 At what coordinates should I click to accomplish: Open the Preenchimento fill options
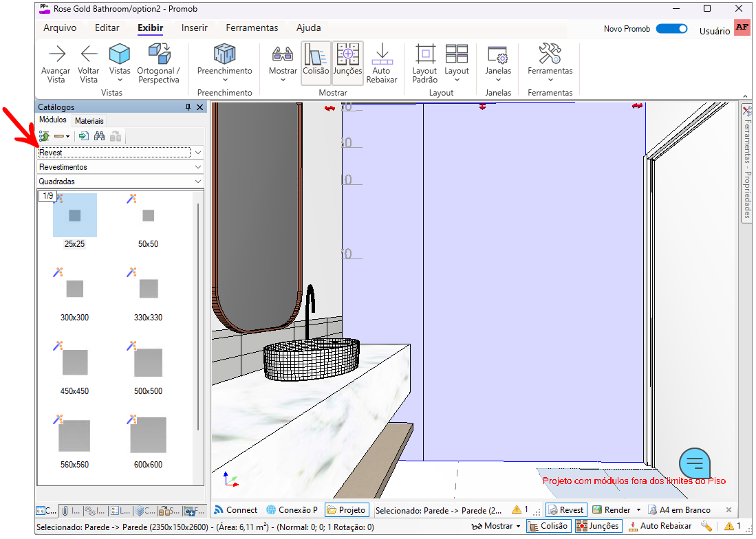tap(225, 63)
